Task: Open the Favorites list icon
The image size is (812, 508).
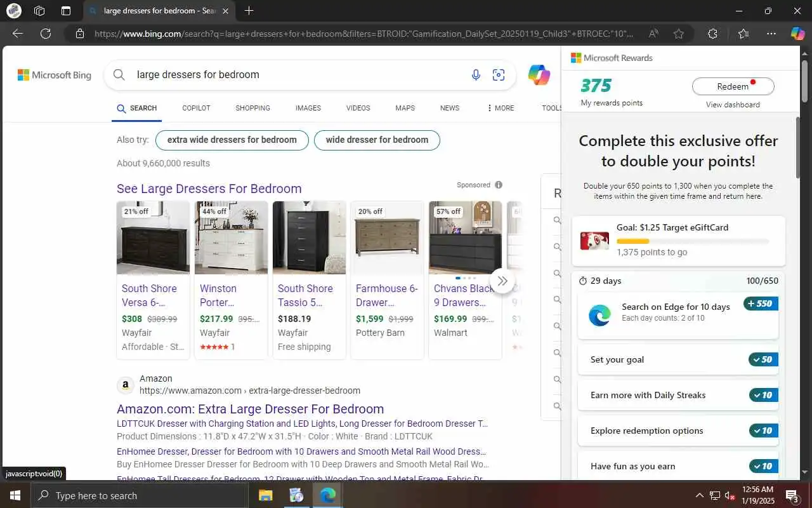Action: 743,34
